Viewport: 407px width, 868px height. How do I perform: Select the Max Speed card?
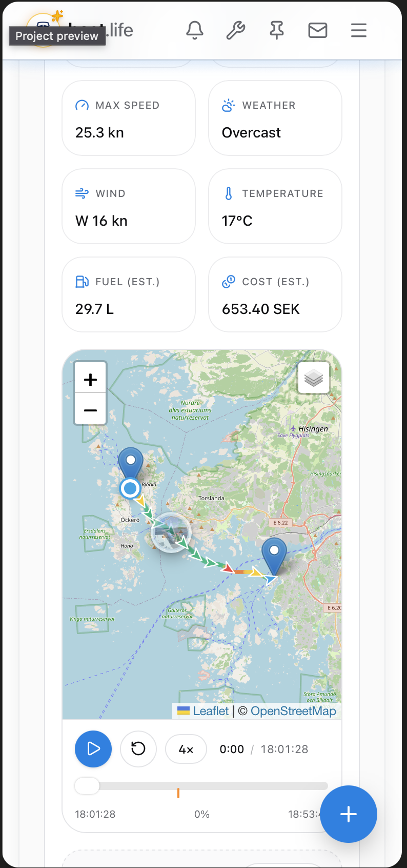pos(129,118)
